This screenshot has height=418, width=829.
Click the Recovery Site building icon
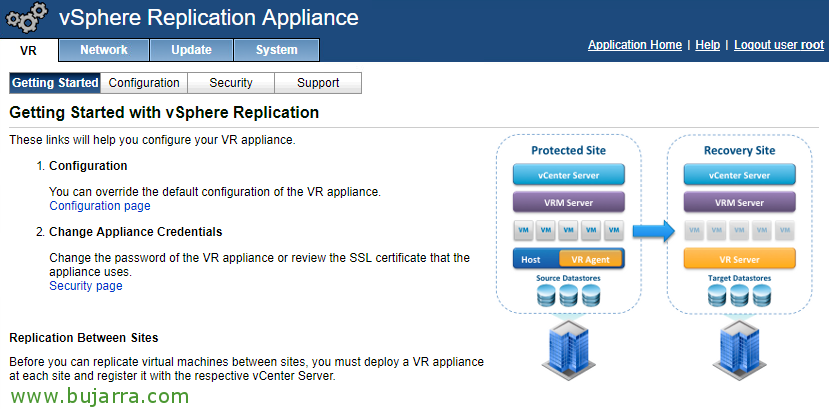(x=739, y=352)
